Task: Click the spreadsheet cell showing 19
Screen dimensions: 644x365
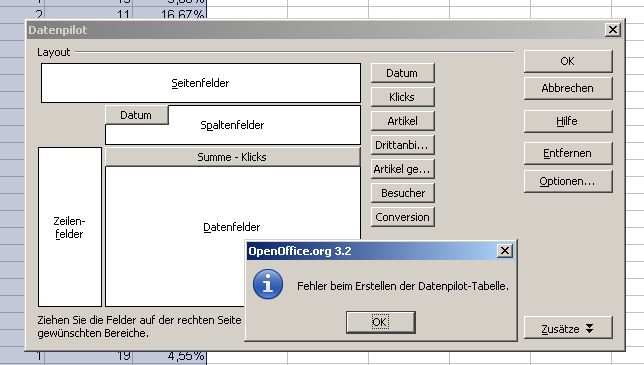Action: point(88,357)
